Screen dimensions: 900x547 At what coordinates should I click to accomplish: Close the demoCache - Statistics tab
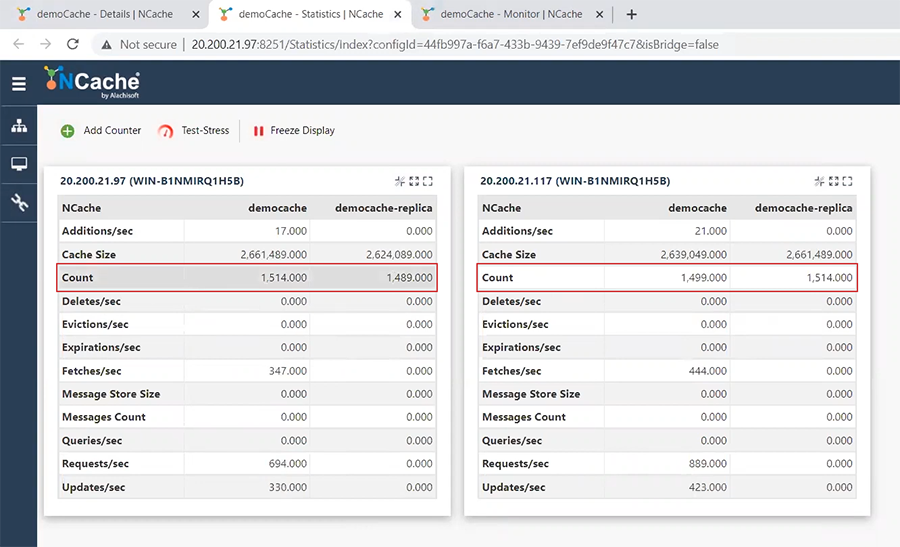click(398, 14)
